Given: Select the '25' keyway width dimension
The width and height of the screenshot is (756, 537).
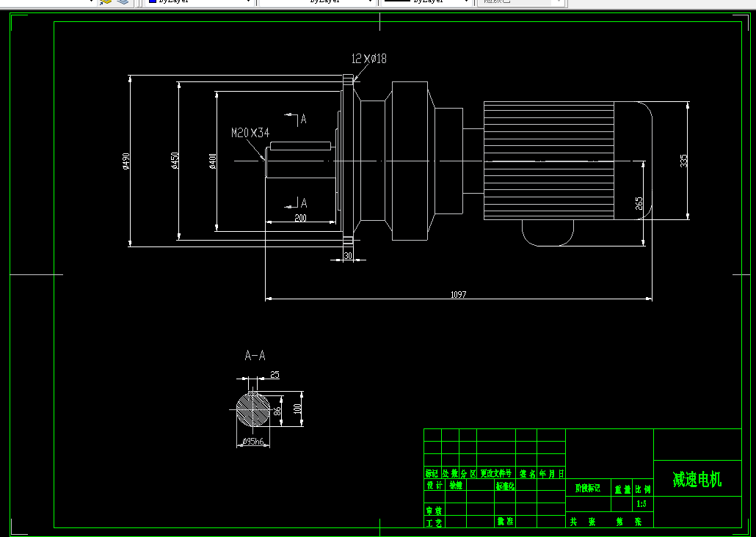Looking at the screenshot, I should [x=275, y=375].
